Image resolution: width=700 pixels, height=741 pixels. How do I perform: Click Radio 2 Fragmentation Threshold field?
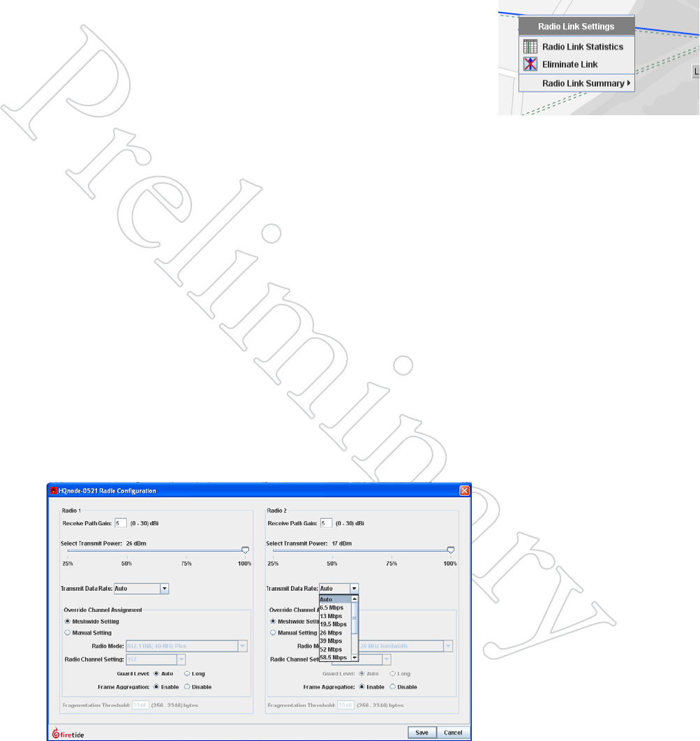[x=345, y=705]
